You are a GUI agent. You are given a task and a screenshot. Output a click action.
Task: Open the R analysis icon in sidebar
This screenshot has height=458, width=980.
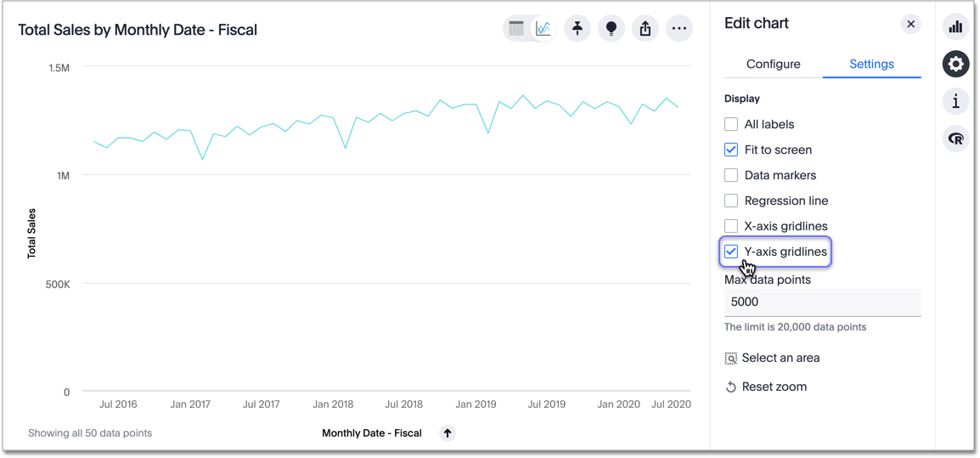(x=955, y=139)
